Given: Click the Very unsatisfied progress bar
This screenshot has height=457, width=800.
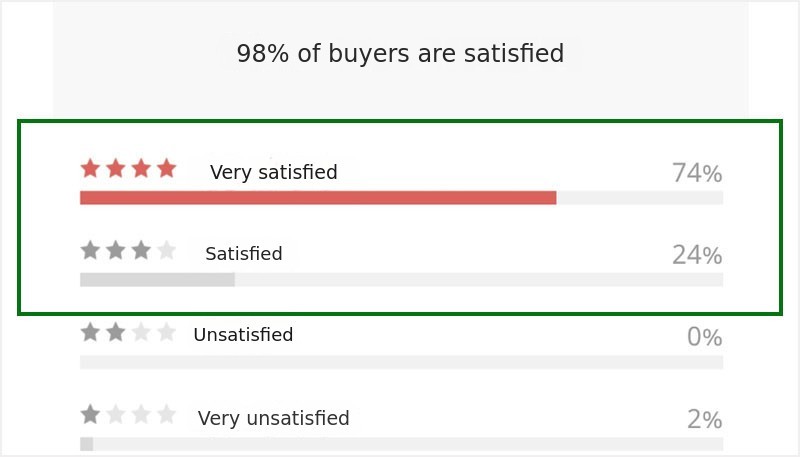Looking at the screenshot, I should 402,444.
